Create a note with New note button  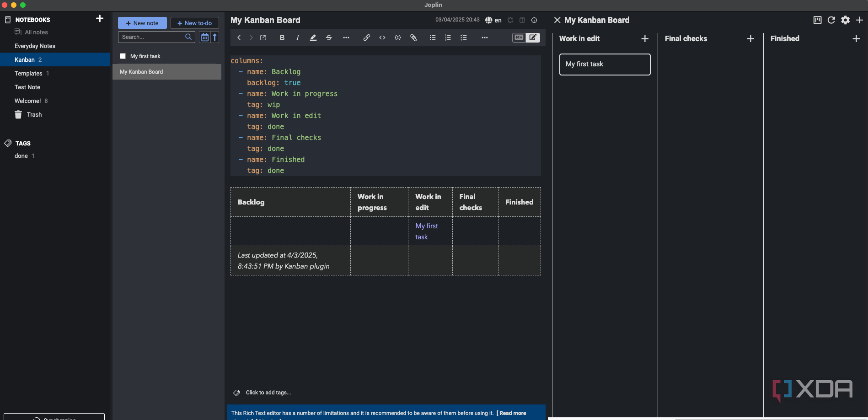(x=142, y=23)
